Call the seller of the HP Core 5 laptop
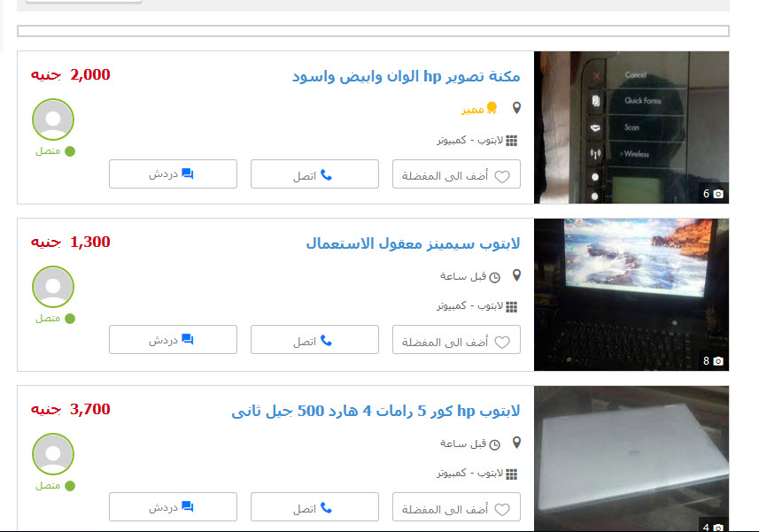 [x=314, y=507]
